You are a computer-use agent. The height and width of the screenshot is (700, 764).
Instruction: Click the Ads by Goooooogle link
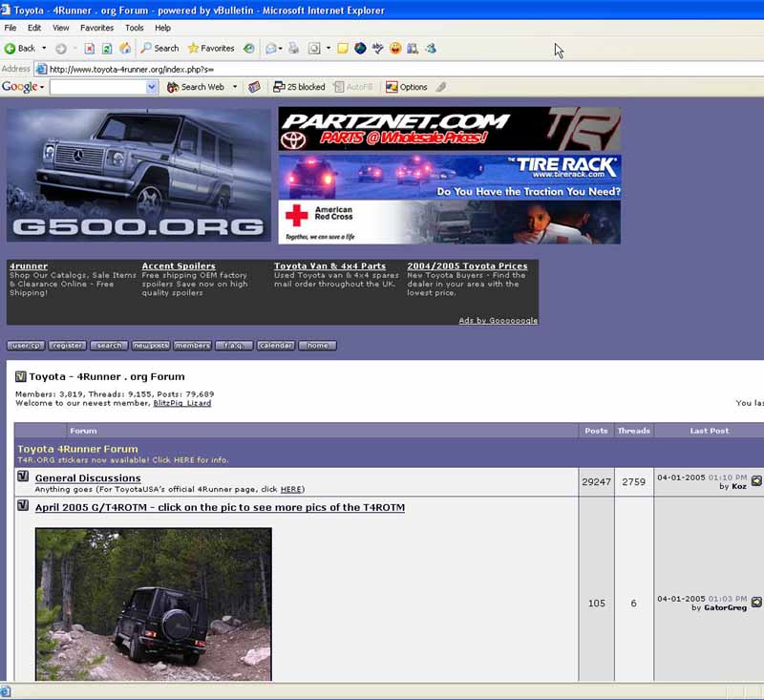[498, 321]
